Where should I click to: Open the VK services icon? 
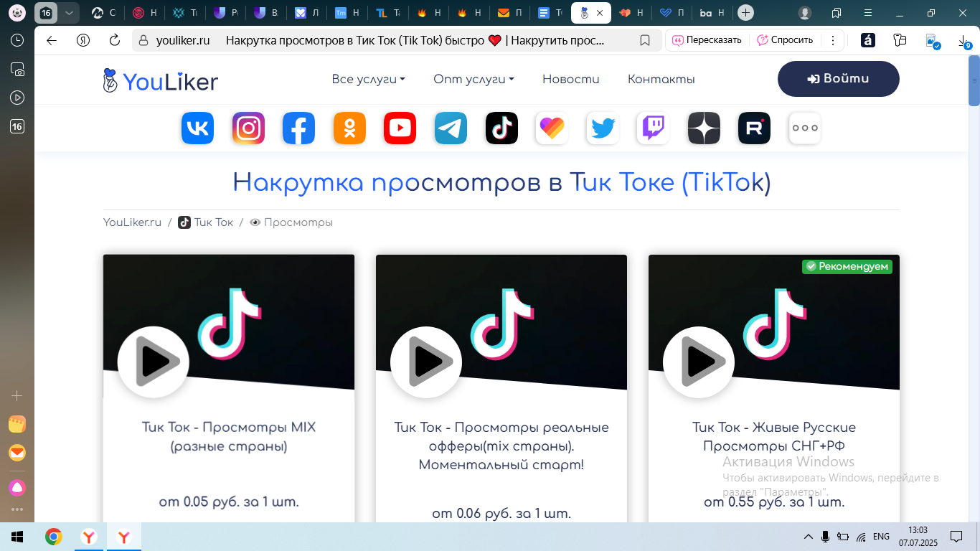pyautogui.click(x=197, y=128)
